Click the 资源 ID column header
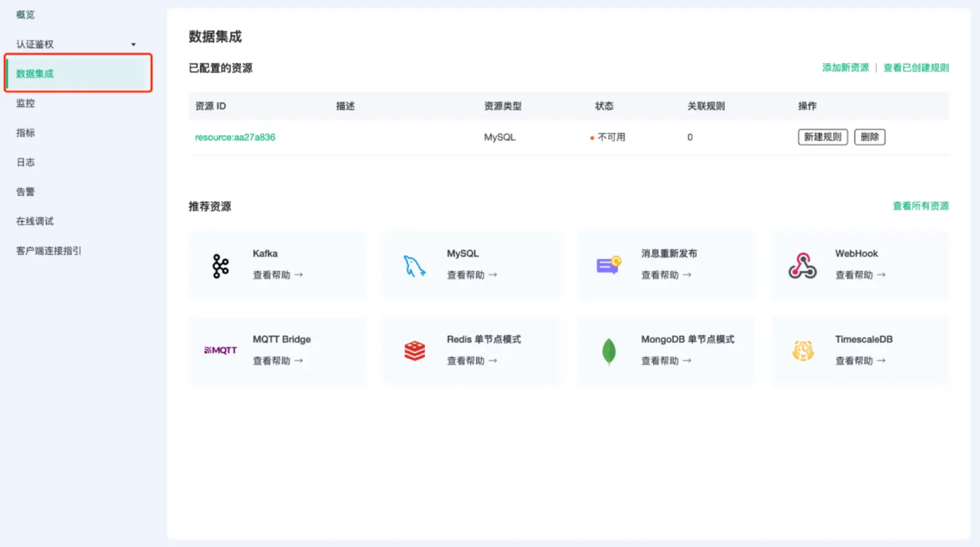 pyautogui.click(x=211, y=106)
